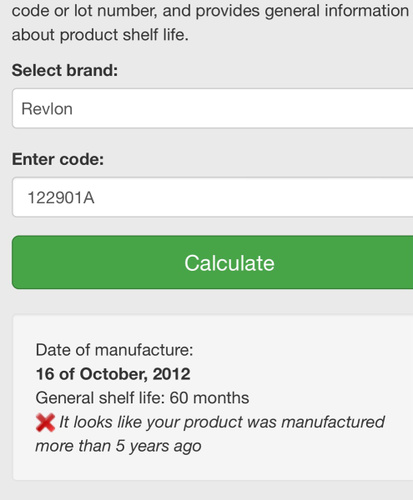
Task: Click the Revlon brand value
Action: click(47, 109)
